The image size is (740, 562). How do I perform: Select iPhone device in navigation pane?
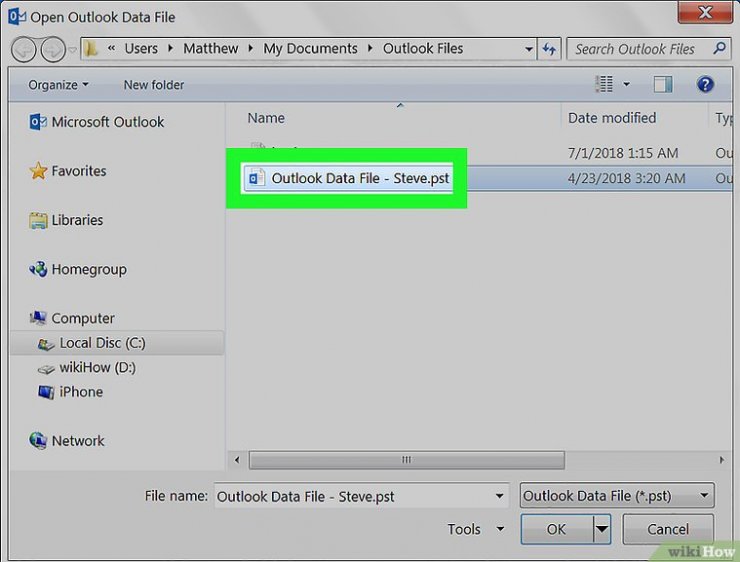tap(81, 392)
